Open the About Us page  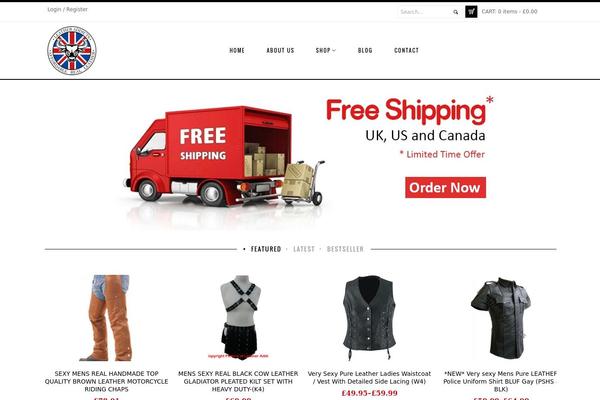click(280, 51)
